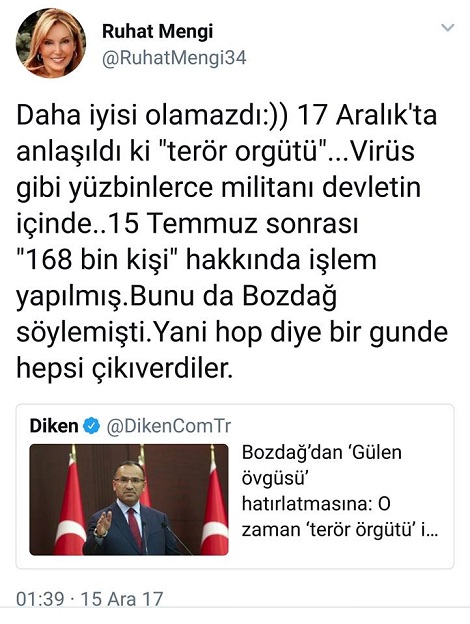Click the "168 bin kişi" phrase in tweet
The height and width of the screenshot is (624, 470).
pyautogui.click(x=96, y=259)
